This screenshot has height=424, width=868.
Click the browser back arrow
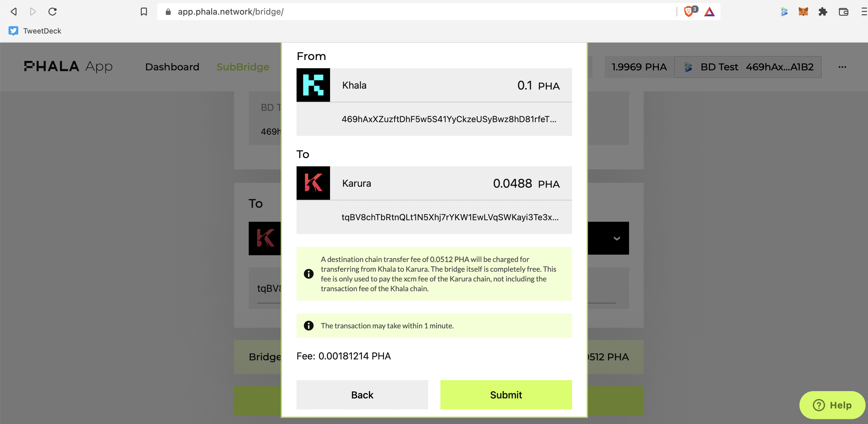point(13,12)
